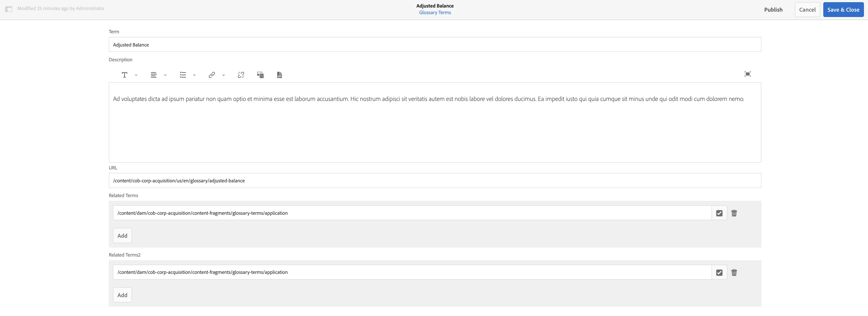868x316 pixels.
Task: Open picker for Related Terms application path
Action: (719, 213)
